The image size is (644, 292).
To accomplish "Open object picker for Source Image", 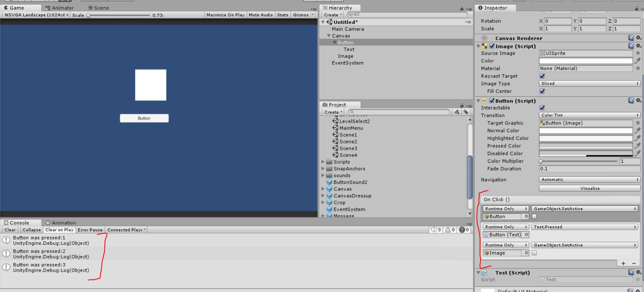I will (x=638, y=53).
